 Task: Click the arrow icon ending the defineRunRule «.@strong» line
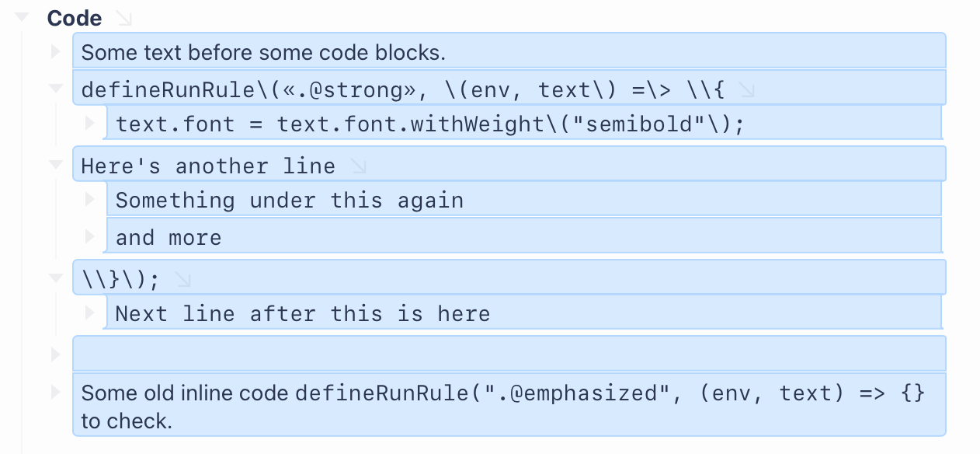[x=746, y=91]
